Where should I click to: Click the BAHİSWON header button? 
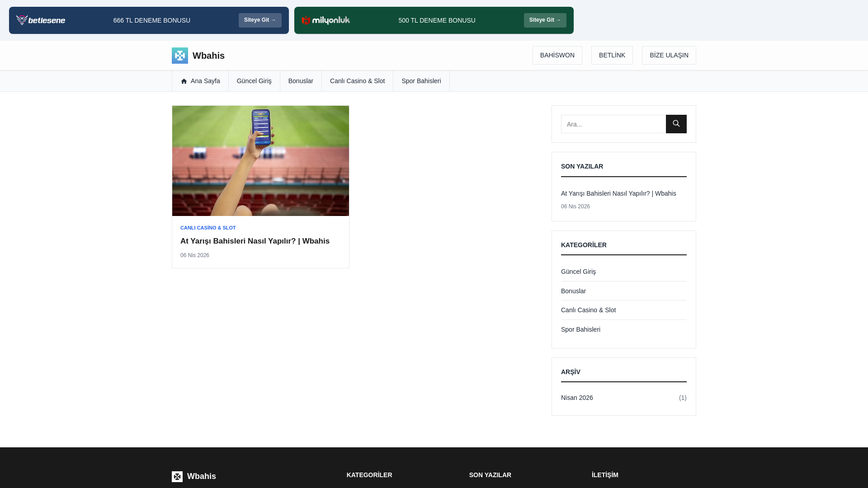pos(557,55)
